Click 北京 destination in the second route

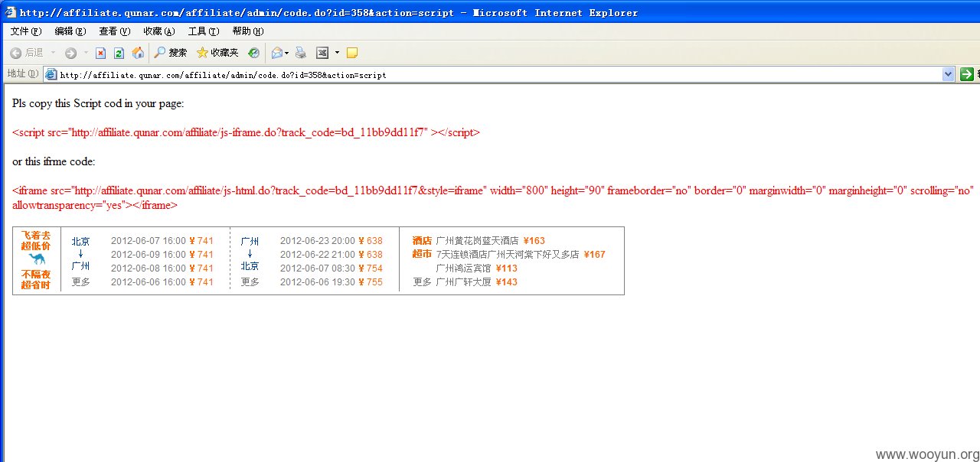click(250, 266)
